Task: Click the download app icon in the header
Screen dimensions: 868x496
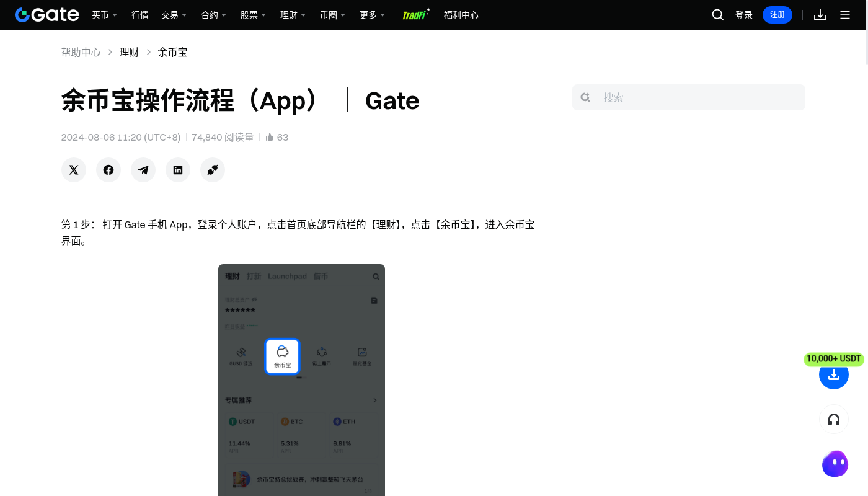Action: tap(820, 15)
